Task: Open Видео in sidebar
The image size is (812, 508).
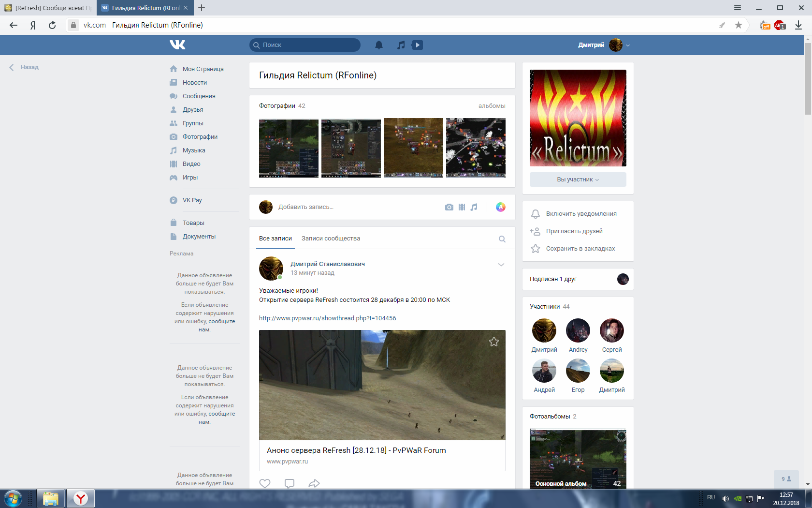Action: tap(191, 164)
